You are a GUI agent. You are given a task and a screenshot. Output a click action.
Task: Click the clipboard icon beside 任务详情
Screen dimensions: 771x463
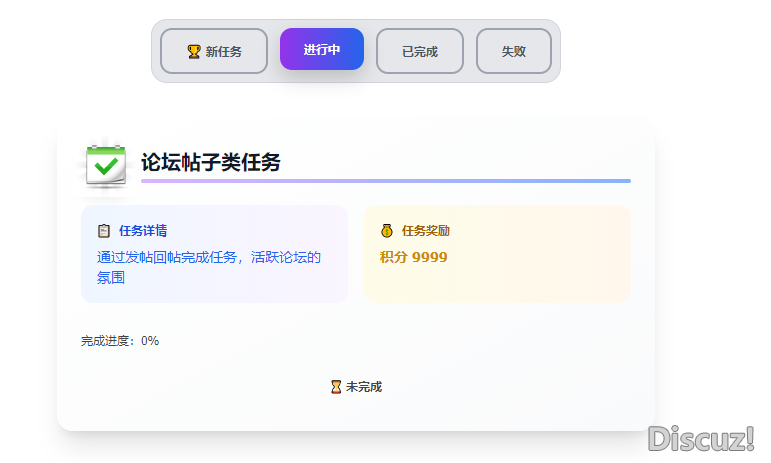click(x=104, y=231)
